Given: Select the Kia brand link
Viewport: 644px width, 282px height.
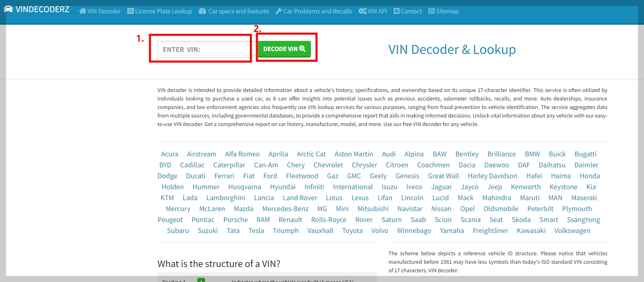Looking at the screenshot, I should coord(591,187).
